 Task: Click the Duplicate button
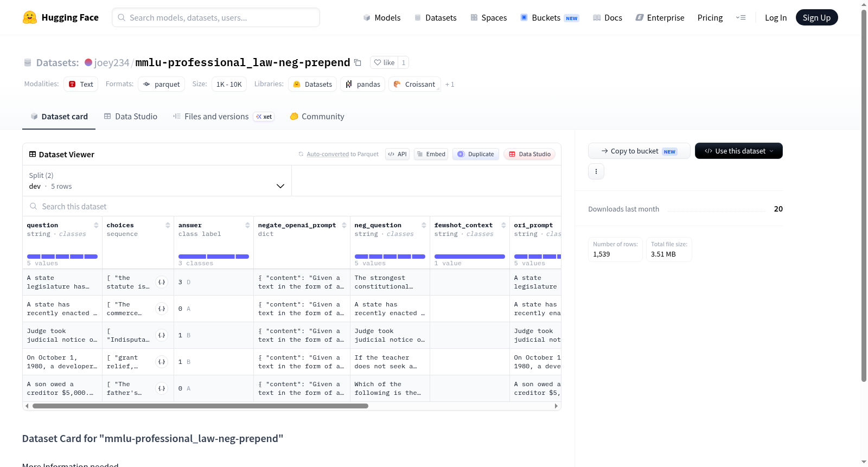[x=476, y=154]
